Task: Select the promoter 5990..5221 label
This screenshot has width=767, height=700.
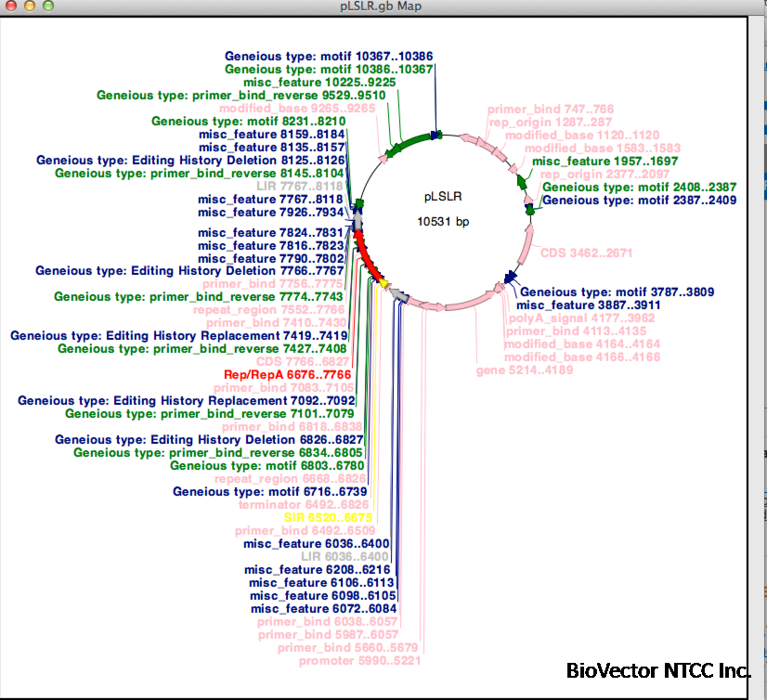Action: [359, 661]
